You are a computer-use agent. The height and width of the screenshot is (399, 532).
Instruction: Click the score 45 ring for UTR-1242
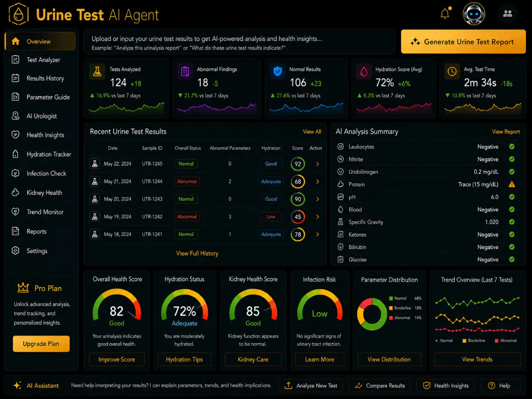pos(298,217)
